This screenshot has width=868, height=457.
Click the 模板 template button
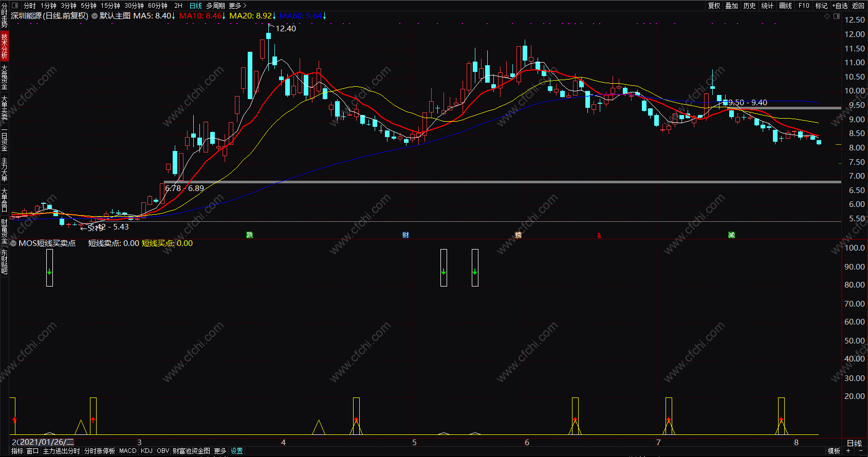tap(834, 451)
